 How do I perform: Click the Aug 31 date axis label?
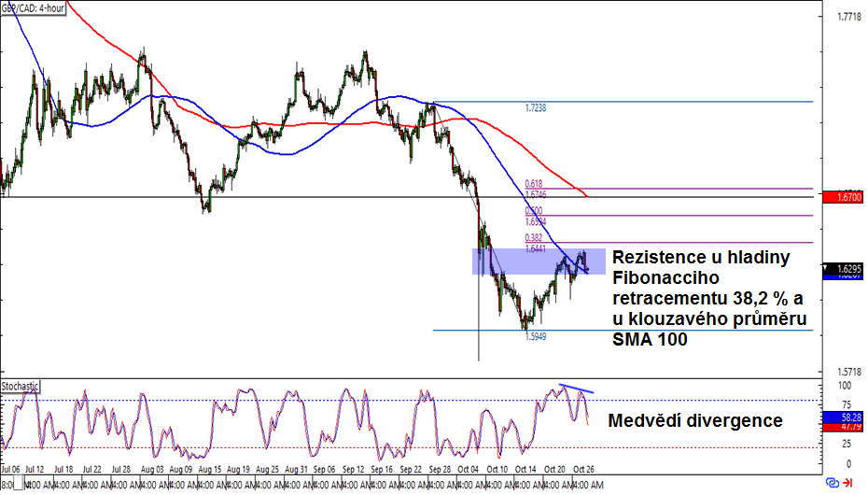coord(296,469)
